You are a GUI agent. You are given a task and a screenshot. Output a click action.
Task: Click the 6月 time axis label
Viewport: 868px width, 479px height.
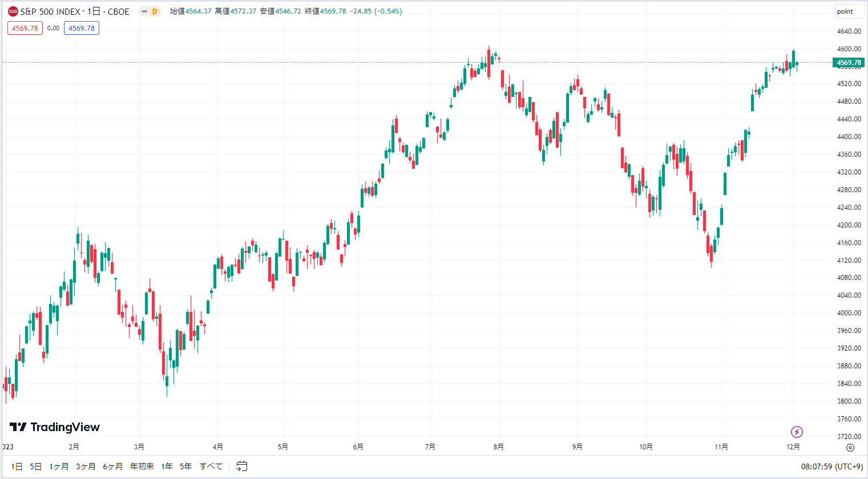(358, 447)
